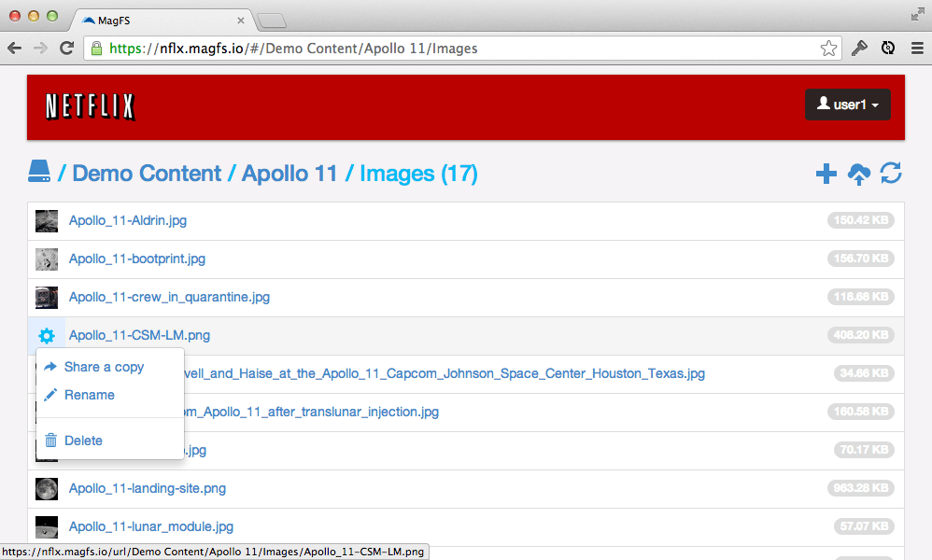Click the drive icon at the breadcrumb start
Image resolution: width=932 pixels, height=560 pixels.
(x=38, y=171)
